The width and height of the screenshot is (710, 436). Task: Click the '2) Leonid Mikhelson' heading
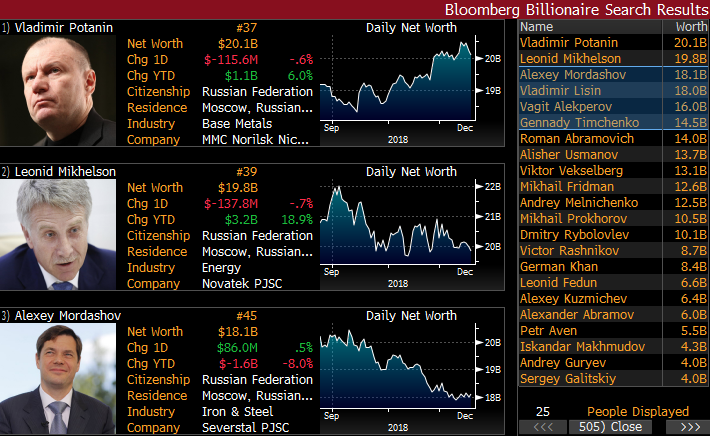pyautogui.click(x=60, y=172)
